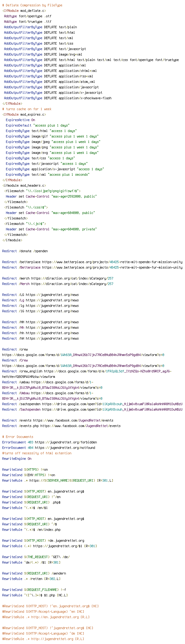Viewport: 185px width, 644px height.
Task: Select commented RewriteRule to 'http://en.jugendrettet.org [R,L]'
Action: 46,617
